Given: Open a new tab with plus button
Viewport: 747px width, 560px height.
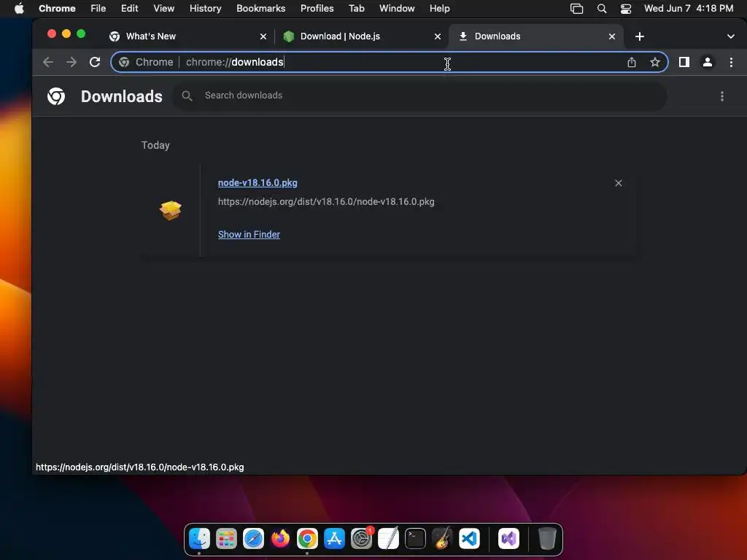Looking at the screenshot, I should tap(640, 36).
